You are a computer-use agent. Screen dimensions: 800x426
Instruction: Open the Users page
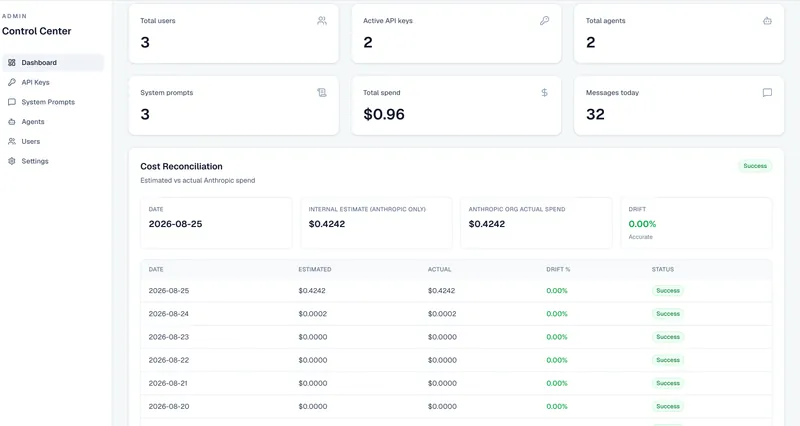click(x=53, y=141)
